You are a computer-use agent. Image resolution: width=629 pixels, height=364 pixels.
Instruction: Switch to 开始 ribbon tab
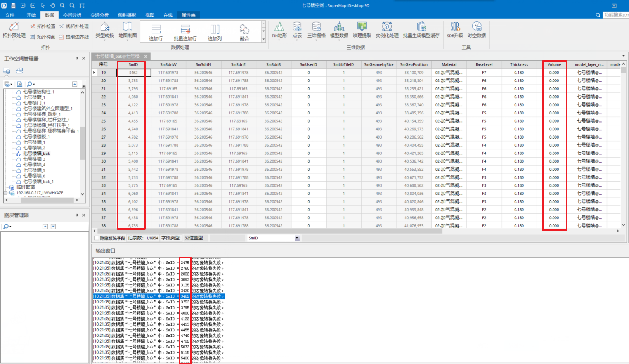[x=31, y=15]
